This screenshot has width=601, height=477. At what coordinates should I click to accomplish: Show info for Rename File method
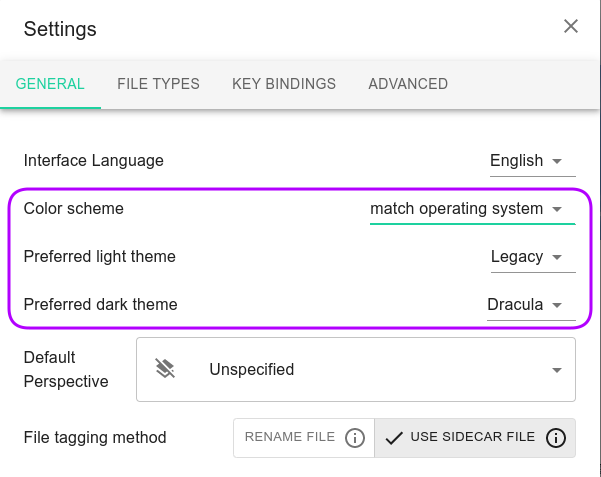click(x=355, y=438)
